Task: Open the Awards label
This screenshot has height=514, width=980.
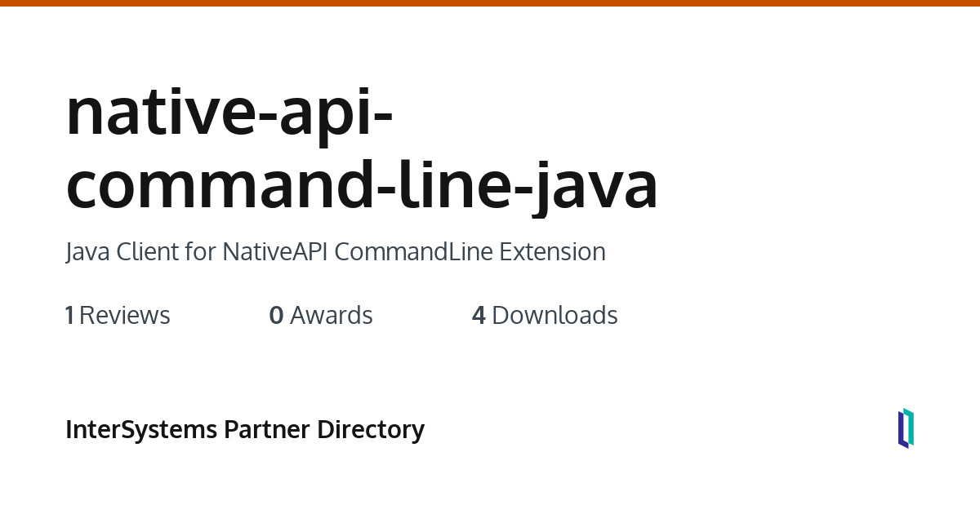Action: (x=332, y=316)
